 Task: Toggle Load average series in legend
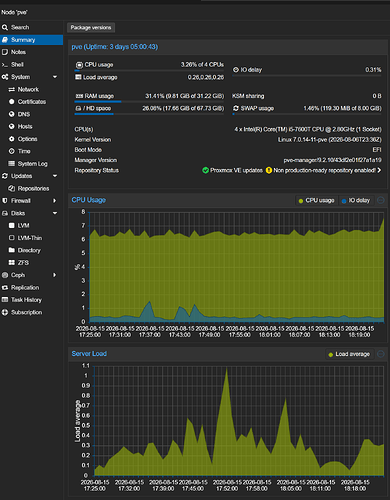[349, 354]
